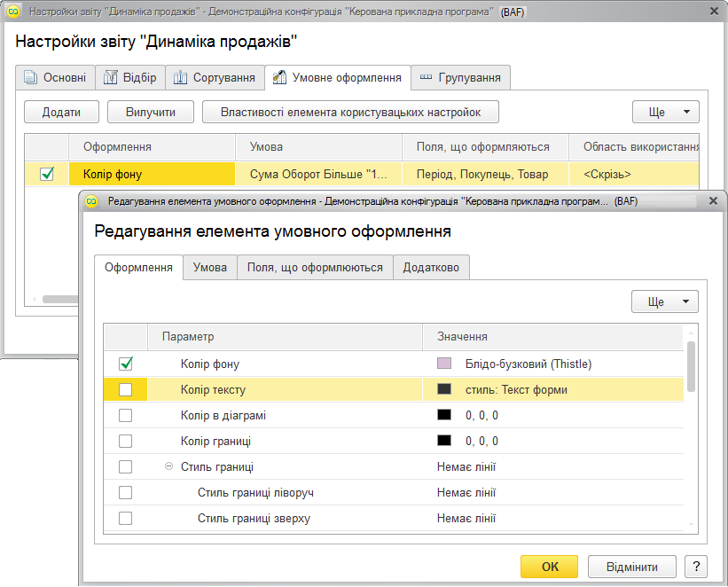Viewport: 728px width, 587px height.
Task: Enable the Колір тексту checkbox
Action: (125, 389)
